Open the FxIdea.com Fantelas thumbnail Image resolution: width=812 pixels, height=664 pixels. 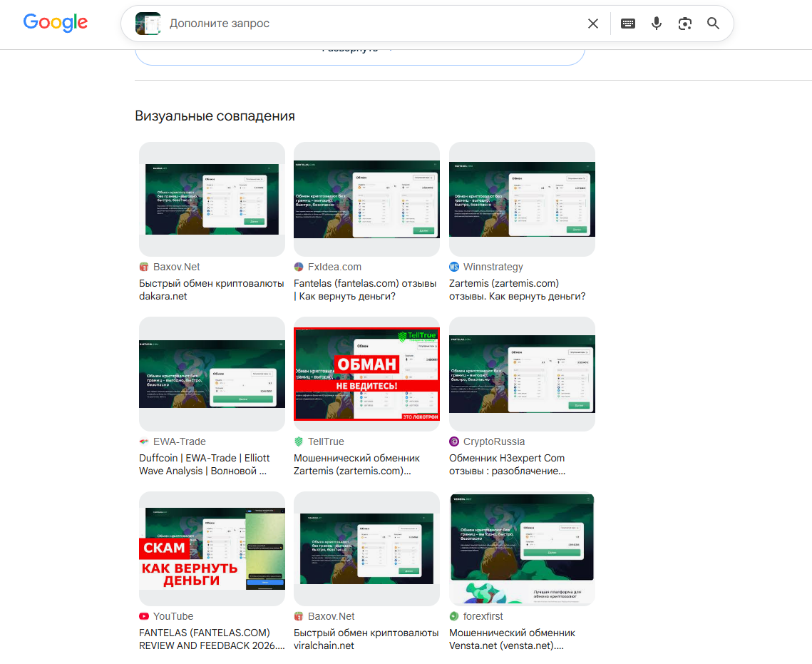(366, 199)
